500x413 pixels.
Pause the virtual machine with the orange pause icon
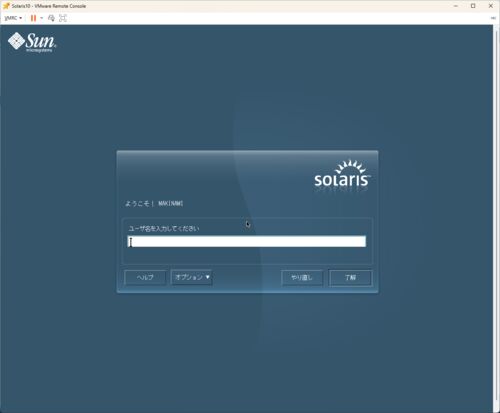[x=33, y=18]
